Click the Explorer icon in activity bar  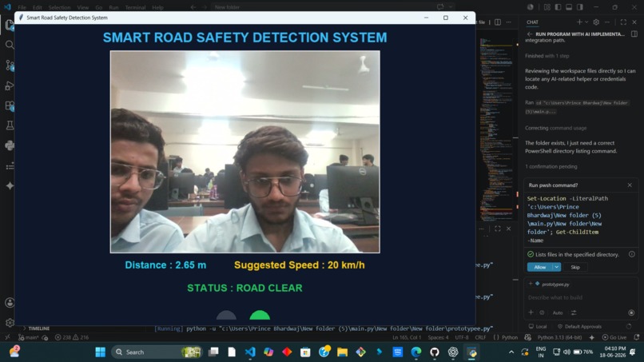point(10,25)
